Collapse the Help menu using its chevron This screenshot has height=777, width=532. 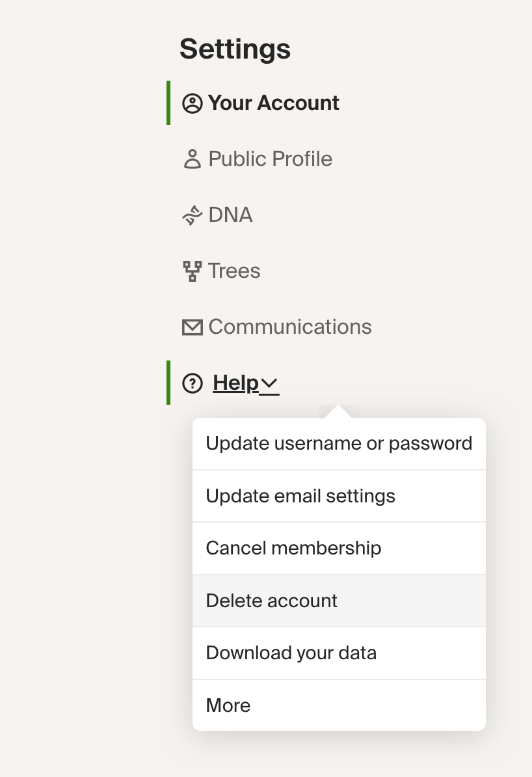(269, 383)
